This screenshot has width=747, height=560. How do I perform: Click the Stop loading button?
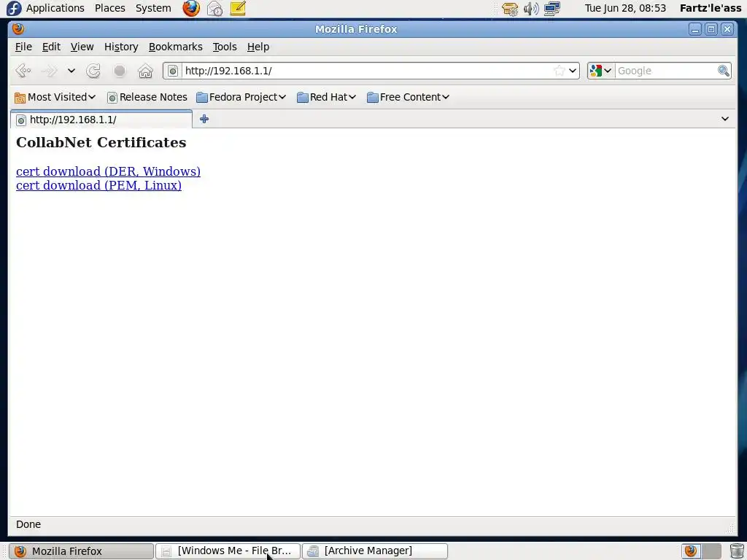(x=120, y=71)
